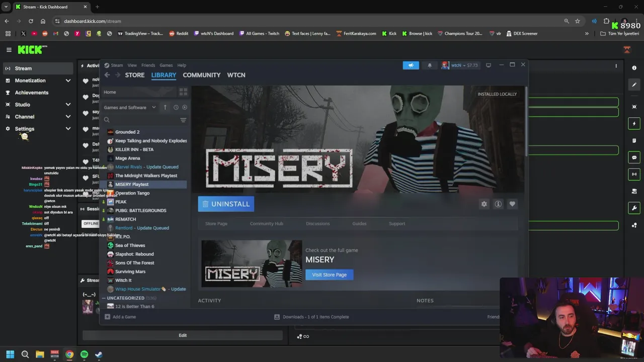Open Chrome tab search dropdown
This screenshot has height=362, width=644.
pos(6,7)
